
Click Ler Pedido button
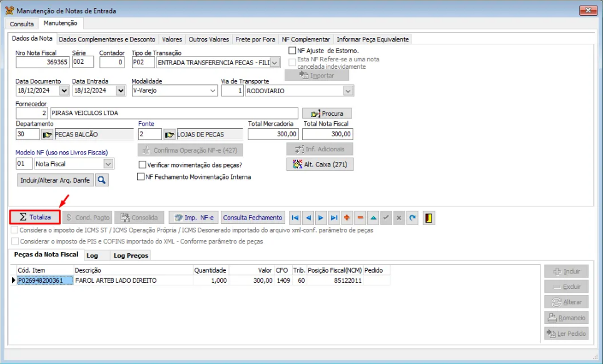pyautogui.click(x=567, y=333)
